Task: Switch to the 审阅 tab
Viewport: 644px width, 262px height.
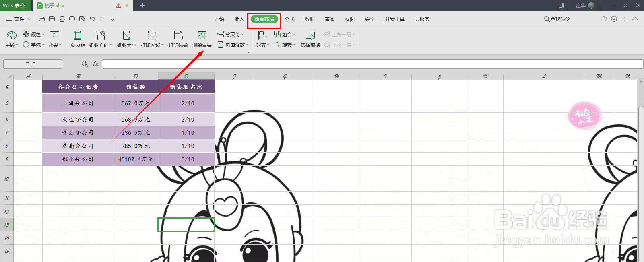Action: [330, 19]
